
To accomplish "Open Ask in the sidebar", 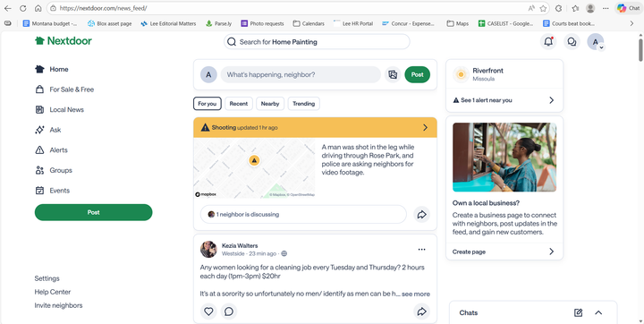I will tap(47, 130).
